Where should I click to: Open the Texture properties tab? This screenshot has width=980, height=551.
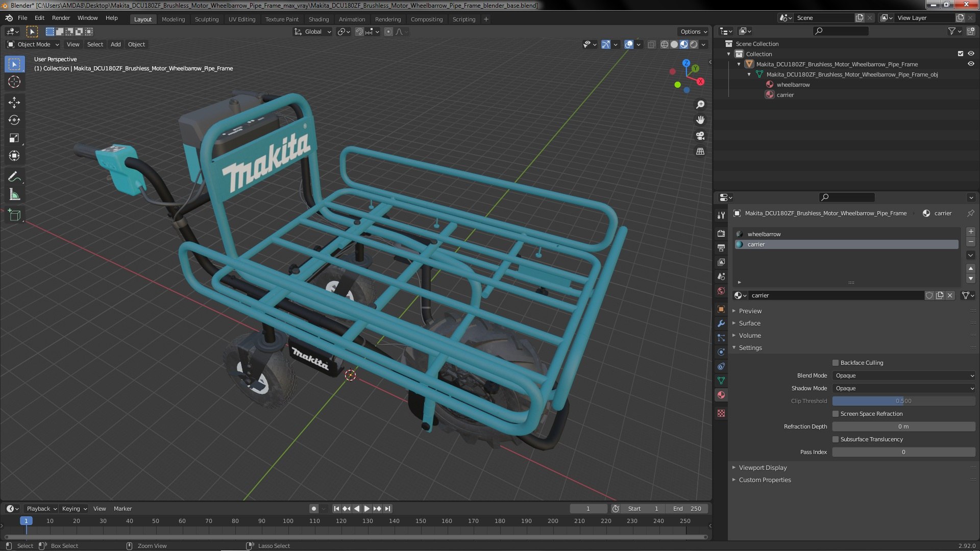[721, 413]
